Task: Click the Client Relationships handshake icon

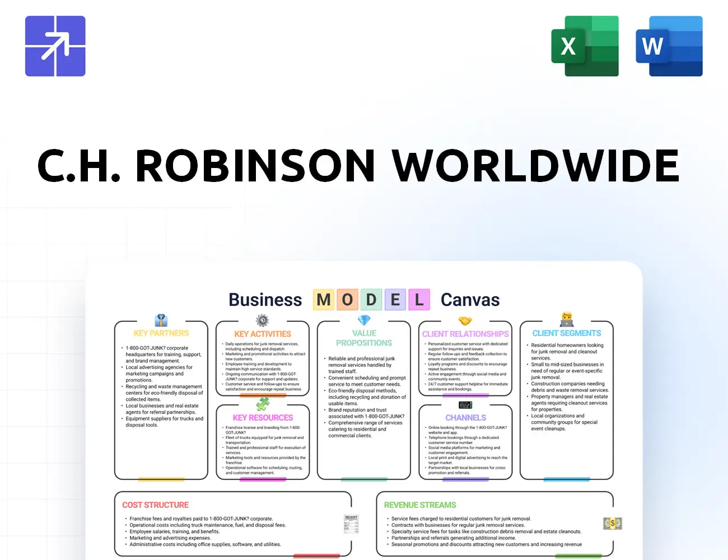Action: click(x=465, y=321)
